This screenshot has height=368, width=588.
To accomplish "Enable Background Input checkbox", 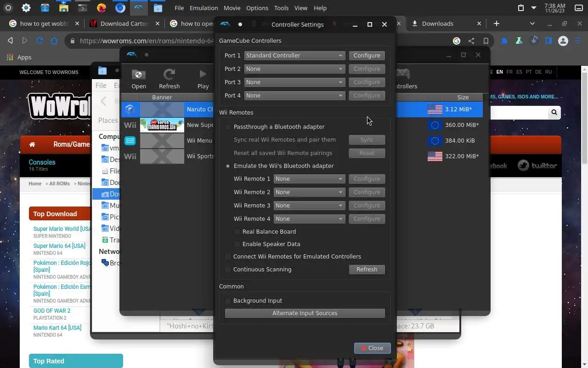I will point(228,300).
